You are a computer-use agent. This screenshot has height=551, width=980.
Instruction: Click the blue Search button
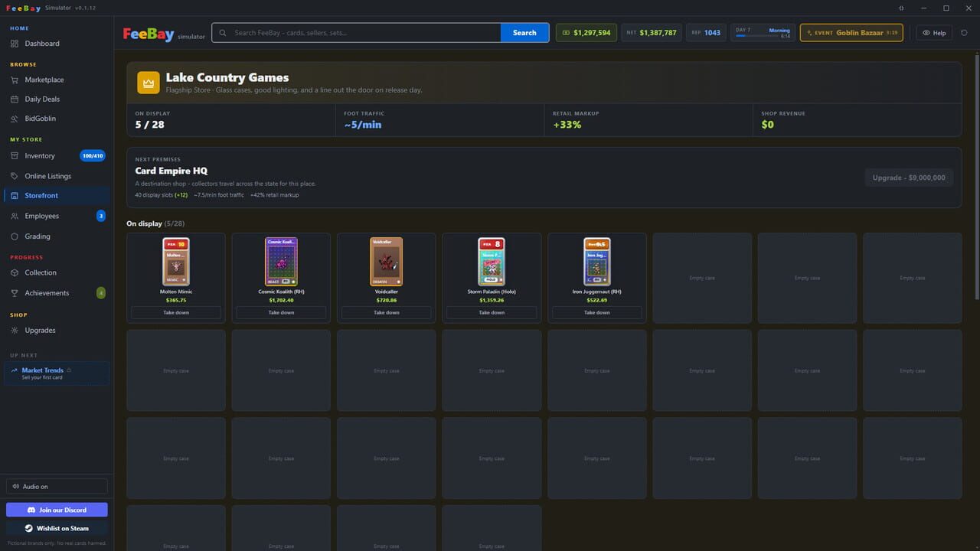tap(524, 33)
